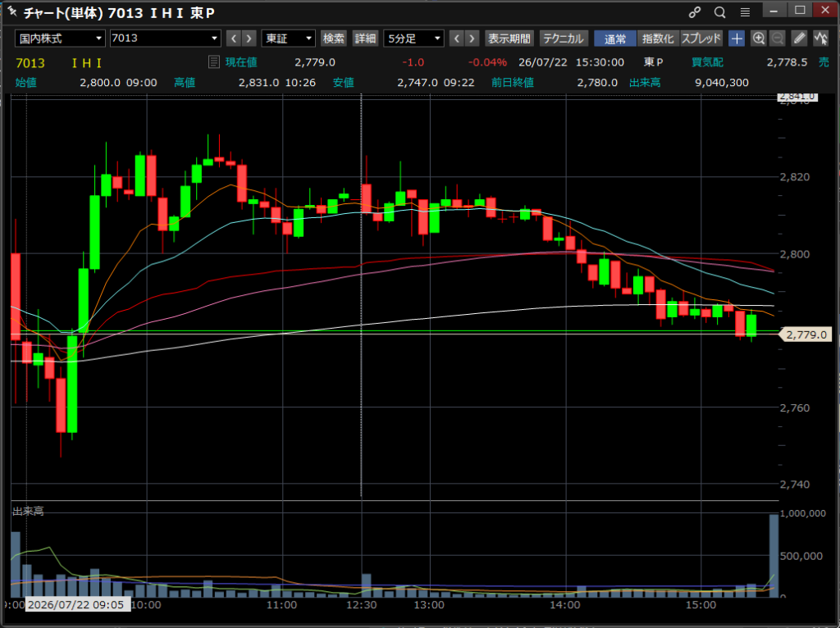The image size is (840, 628).
Task: Click the yellow 7013 stock code label
Action: [30, 62]
